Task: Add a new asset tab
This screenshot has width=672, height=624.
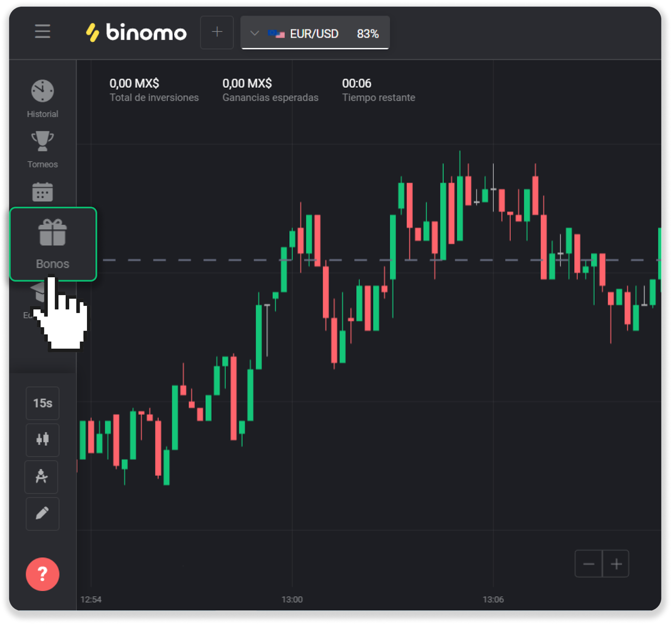Action: pos(217,32)
